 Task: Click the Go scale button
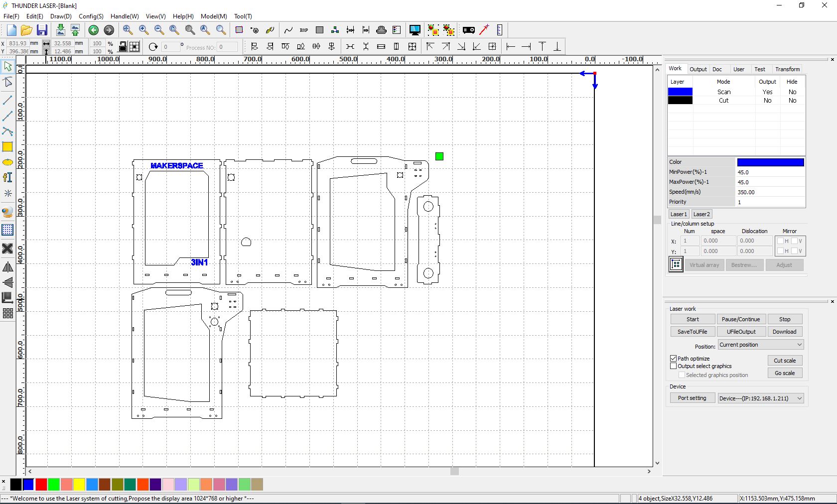785,373
